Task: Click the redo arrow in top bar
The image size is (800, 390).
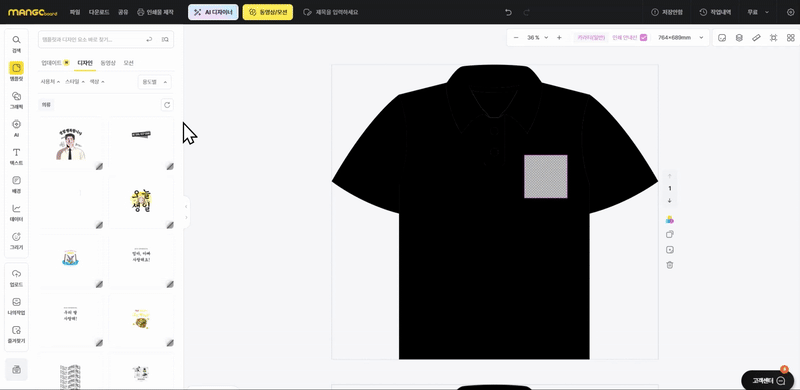Action: [x=527, y=12]
